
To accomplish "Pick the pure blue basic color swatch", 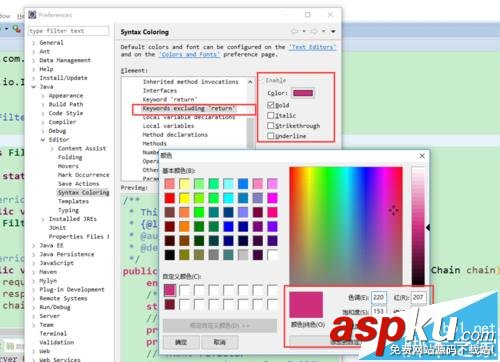I will point(228,227).
